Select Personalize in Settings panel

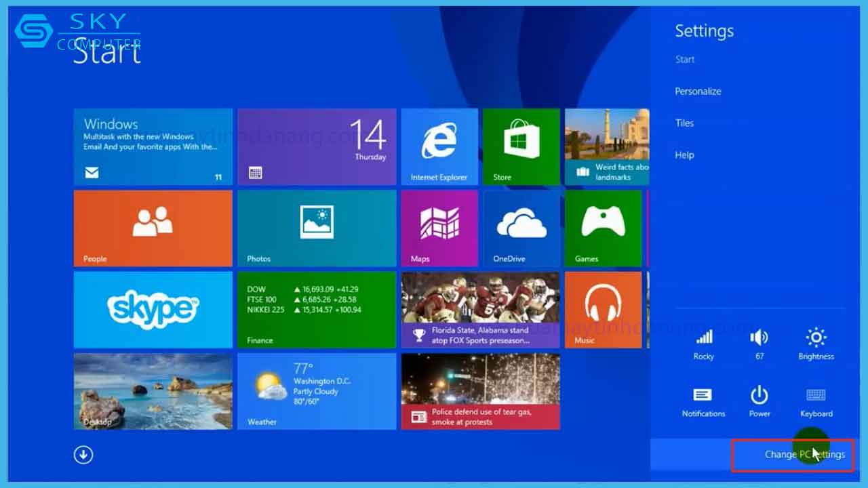pyautogui.click(x=698, y=91)
